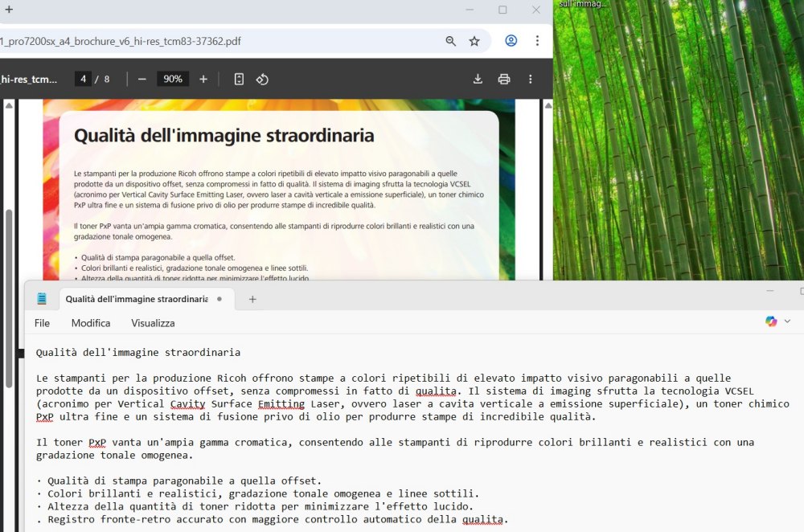Click the 90% zoom level field
This screenshot has height=532, width=804.
click(x=173, y=79)
